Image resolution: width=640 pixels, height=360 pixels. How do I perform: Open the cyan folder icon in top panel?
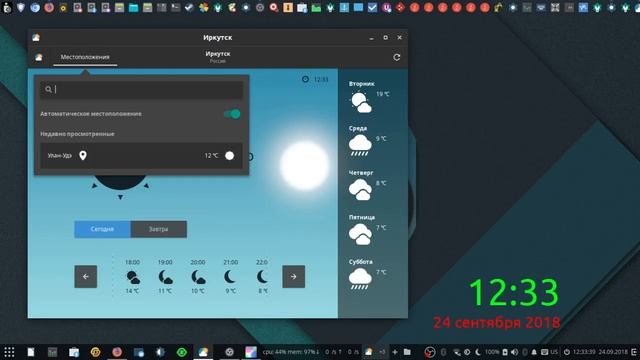pyautogui.click(x=133, y=7)
